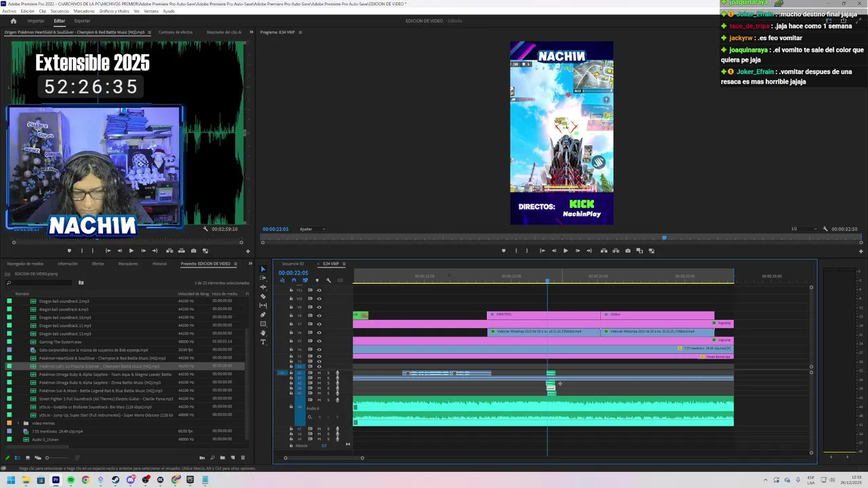868x488 pixels.
Task: Switch to Secuencia 03 timeline tab
Action: coord(293,264)
